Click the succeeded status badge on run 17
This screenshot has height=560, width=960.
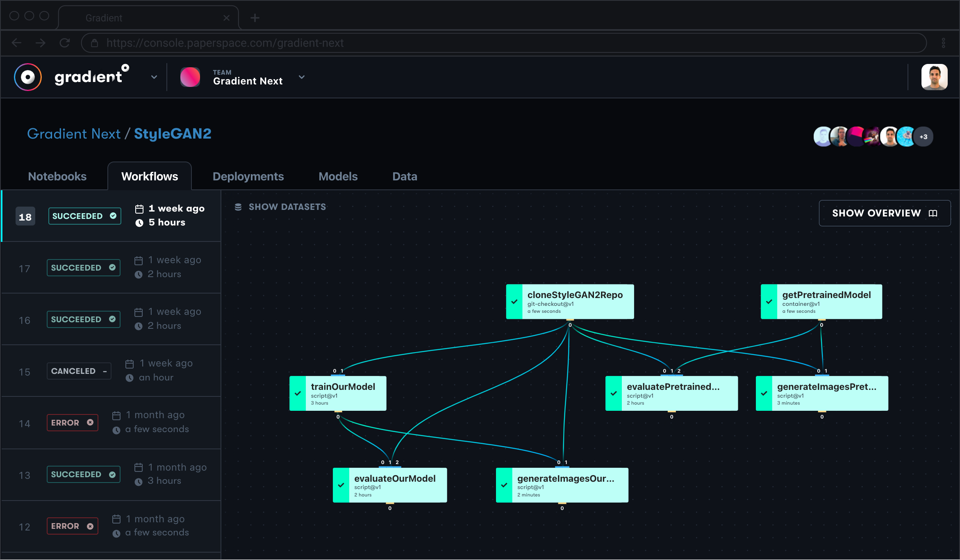84,266
